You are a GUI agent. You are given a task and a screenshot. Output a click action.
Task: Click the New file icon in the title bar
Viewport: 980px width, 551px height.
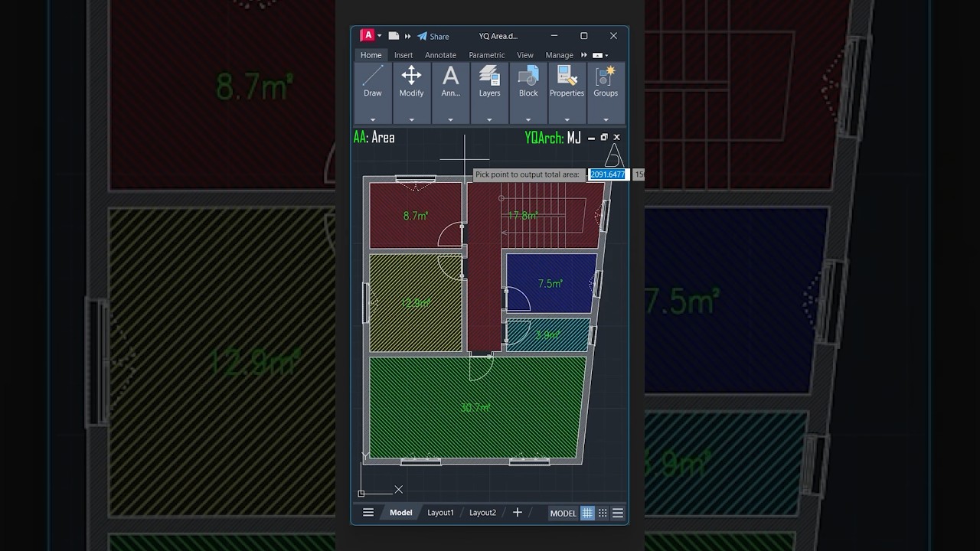coord(394,36)
